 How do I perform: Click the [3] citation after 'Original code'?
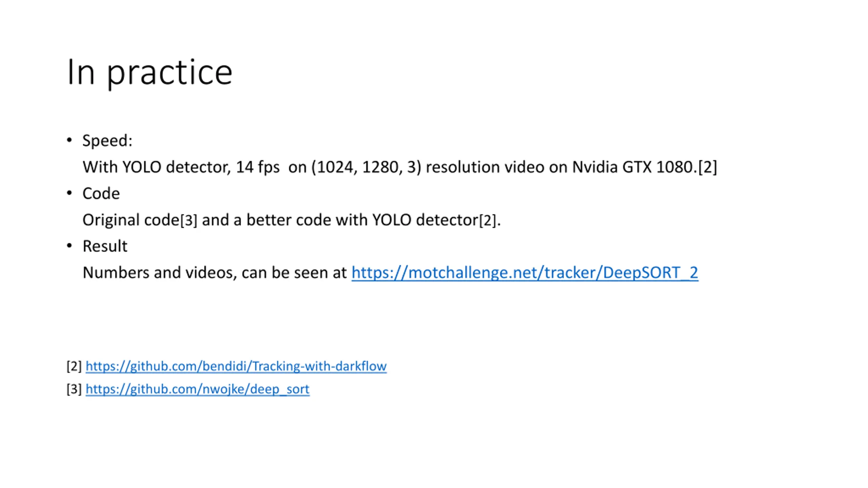click(x=189, y=220)
